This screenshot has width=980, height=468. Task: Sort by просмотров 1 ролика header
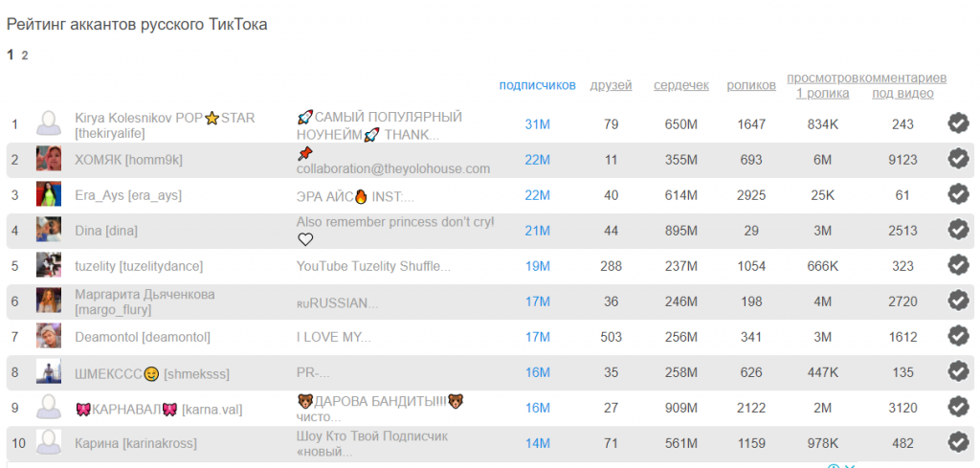[x=822, y=85]
